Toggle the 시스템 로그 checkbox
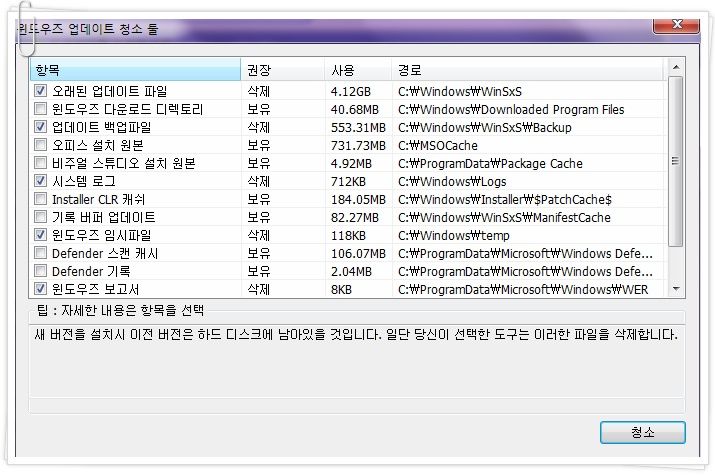This screenshot has height=475, width=715. coord(41,181)
